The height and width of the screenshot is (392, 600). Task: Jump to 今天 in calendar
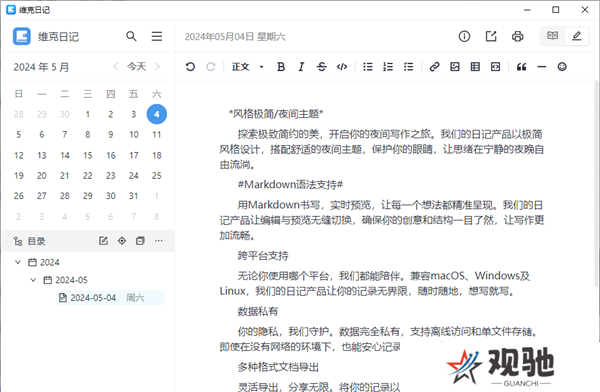pyautogui.click(x=137, y=67)
